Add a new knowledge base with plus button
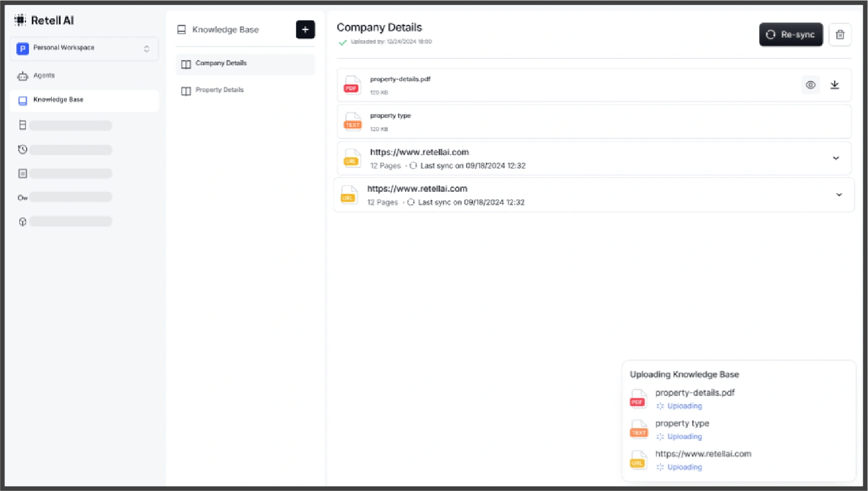This screenshot has height=491, width=868. coord(305,29)
